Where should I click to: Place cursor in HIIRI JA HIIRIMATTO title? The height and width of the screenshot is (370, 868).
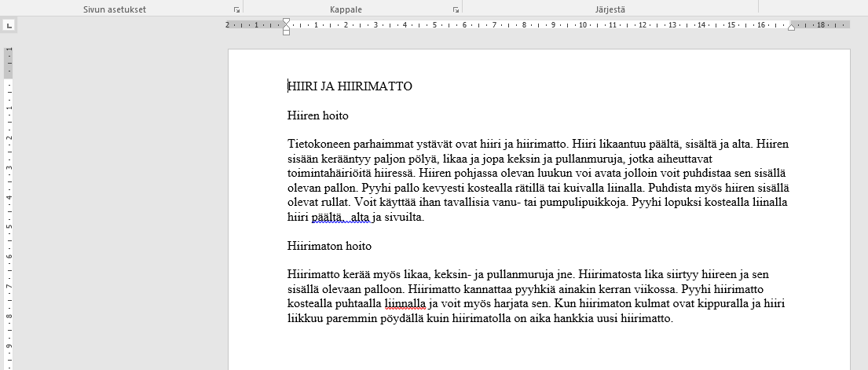pos(350,86)
